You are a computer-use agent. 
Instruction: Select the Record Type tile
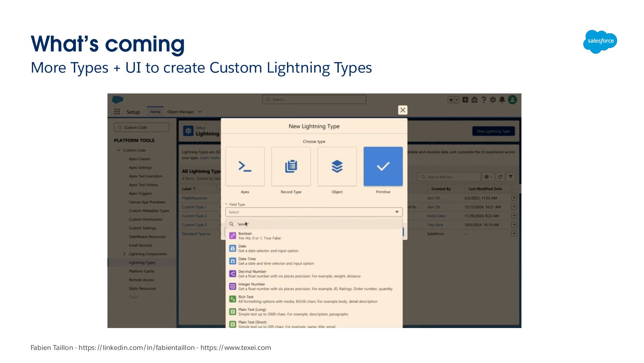(x=291, y=166)
